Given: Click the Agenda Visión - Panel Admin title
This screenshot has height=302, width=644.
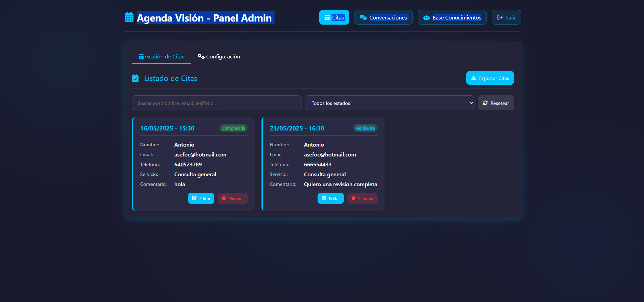Looking at the screenshot, I should (204, 18).
